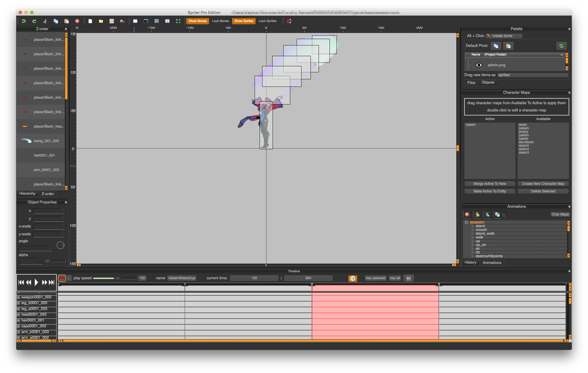Viewport: 588px width, 373px height.
Task: Click the Delete Selected button
Action: [543, 191]
